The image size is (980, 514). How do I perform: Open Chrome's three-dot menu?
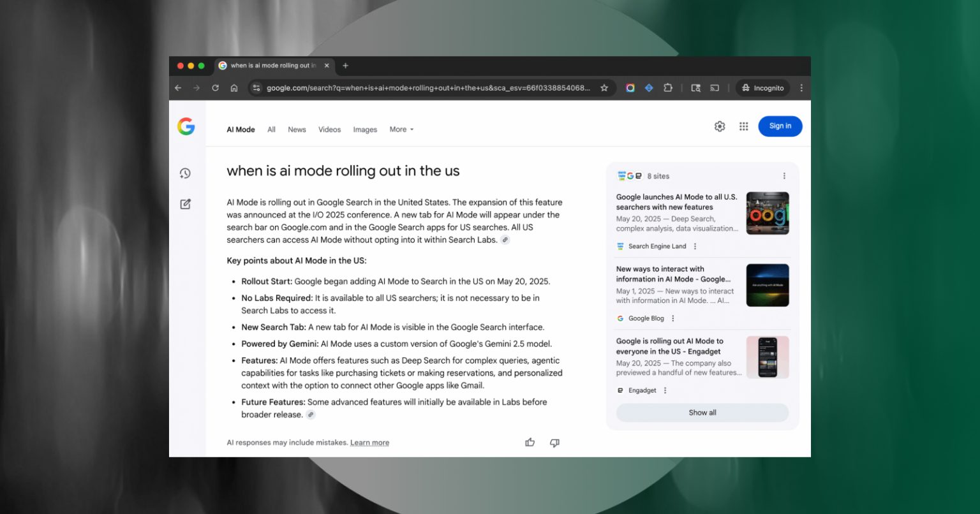pyautogui.click(x=801, y=88)
